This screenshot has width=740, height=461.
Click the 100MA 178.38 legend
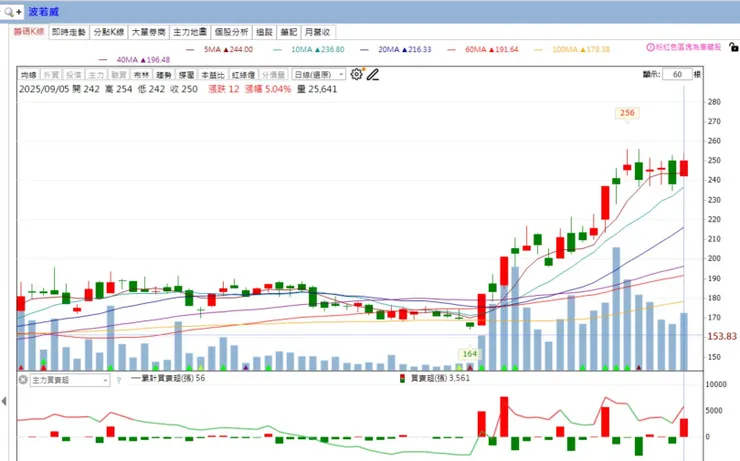572,49
